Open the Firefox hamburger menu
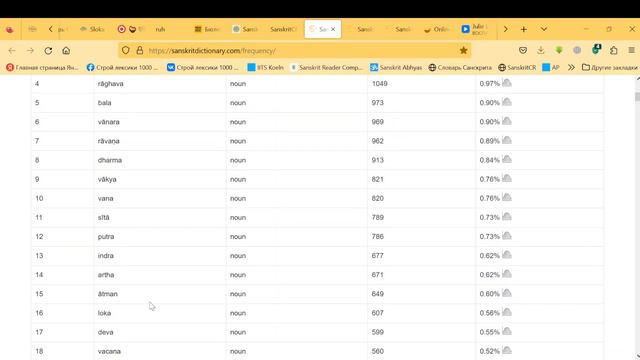The width and height of the screenshot is (640, 360). click(x=631, y=50)
